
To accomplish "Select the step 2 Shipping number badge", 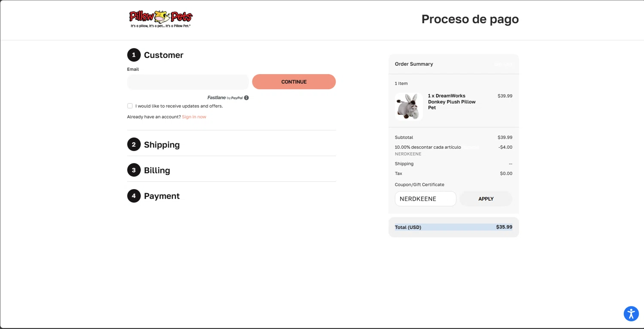I will pos(134,145).
